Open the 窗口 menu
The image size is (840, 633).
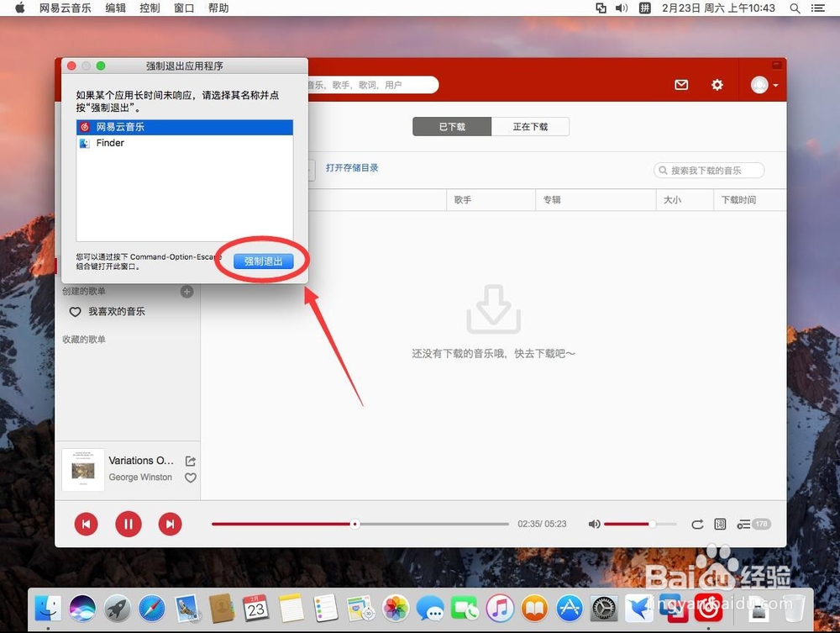coord(184,8)
